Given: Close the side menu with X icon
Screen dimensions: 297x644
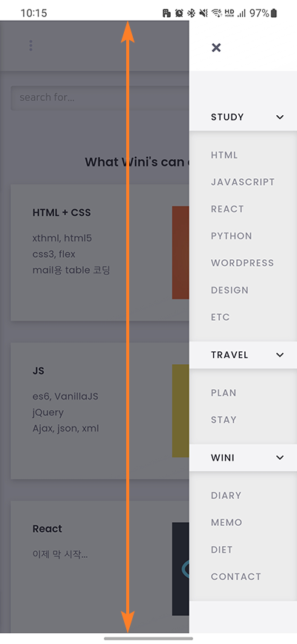Looking at the screenshot, I should coord(216,48).
